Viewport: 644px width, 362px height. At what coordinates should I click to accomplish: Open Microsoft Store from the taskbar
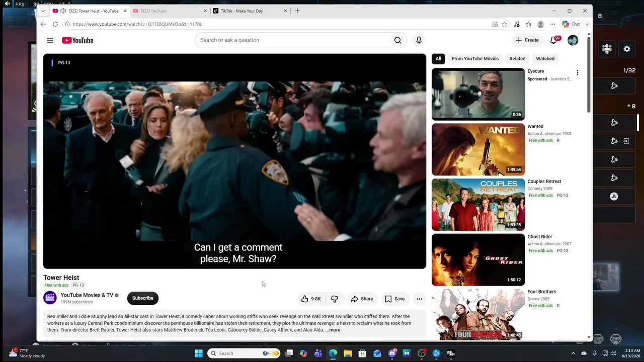click(x=362, y=353)
